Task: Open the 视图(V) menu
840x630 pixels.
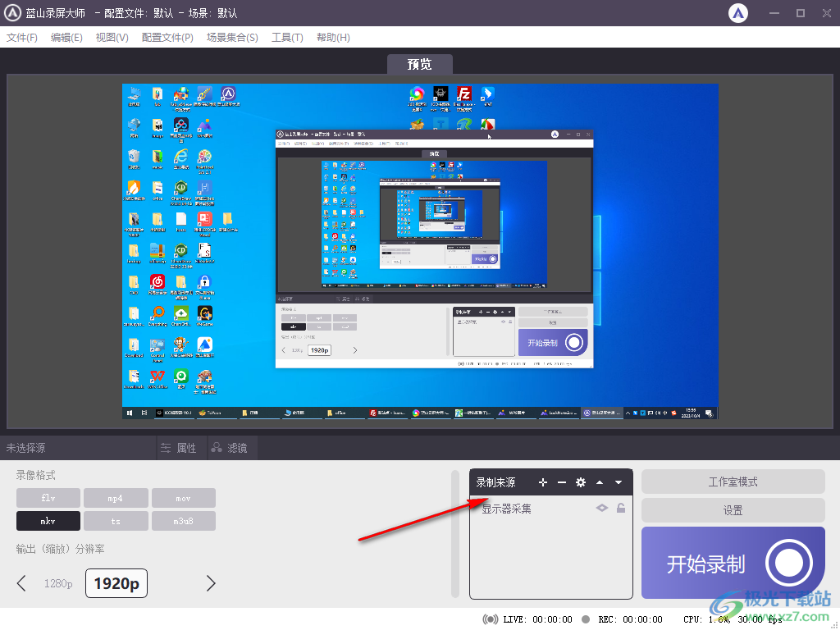Action: [112, 38]
